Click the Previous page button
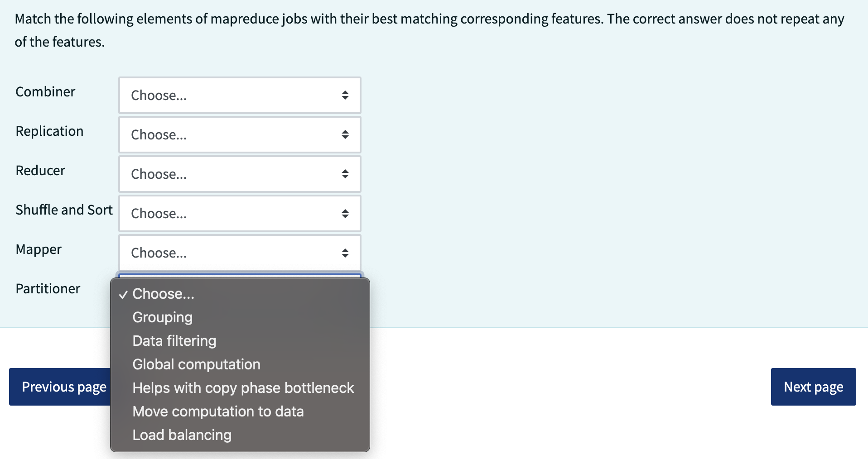The width and height of the screenshot is (868, 459). tap(59, 387)
